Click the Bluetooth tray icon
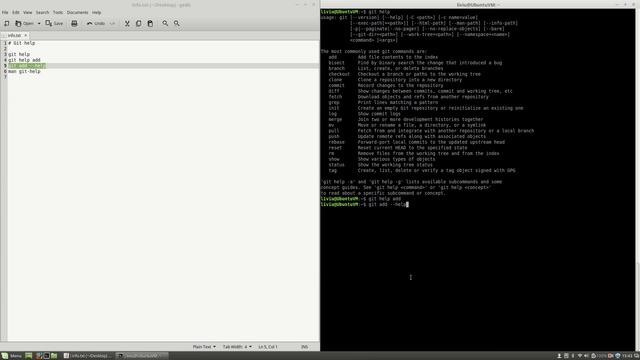This screenshot has height=360, width=640. point(573,356)
